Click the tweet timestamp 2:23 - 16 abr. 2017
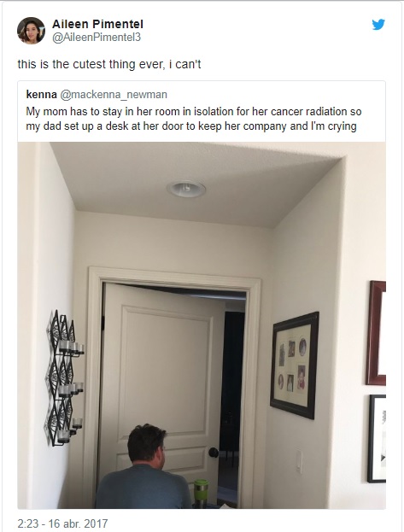 click(x=62, y=523)
